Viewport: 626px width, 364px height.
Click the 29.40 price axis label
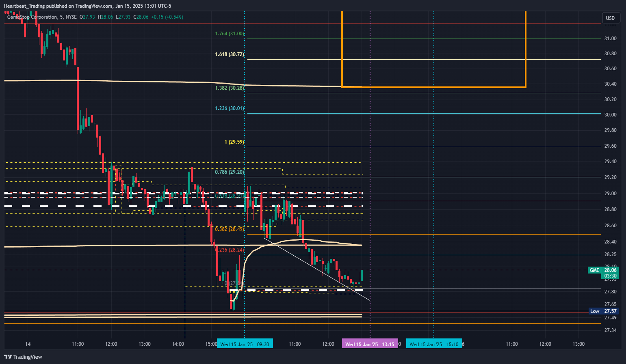pyautogui.click(x=610, y=162)
